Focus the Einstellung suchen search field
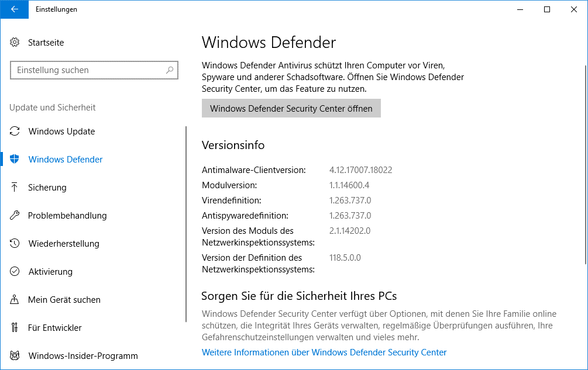The height and width of the screenshot is (370, 588). (94, 70)
